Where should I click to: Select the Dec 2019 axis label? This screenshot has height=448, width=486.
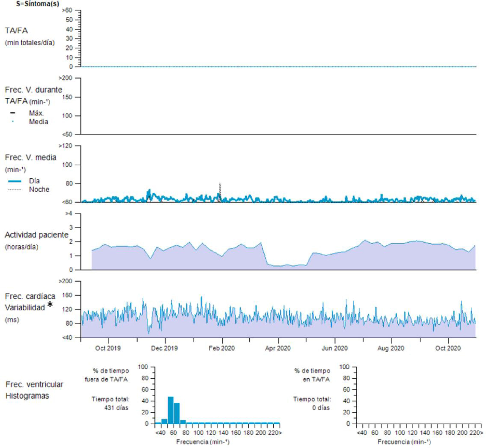[x=164, y=348]
